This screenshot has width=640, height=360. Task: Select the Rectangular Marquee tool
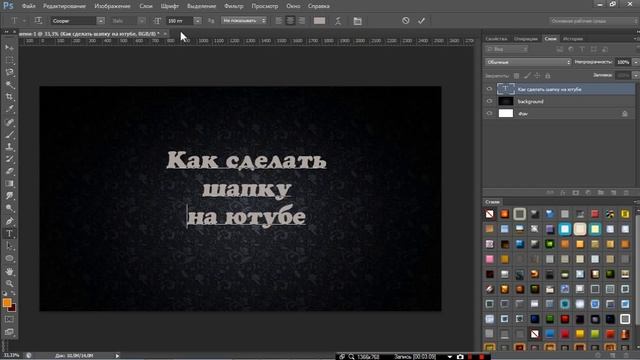[x=9, y=60]
